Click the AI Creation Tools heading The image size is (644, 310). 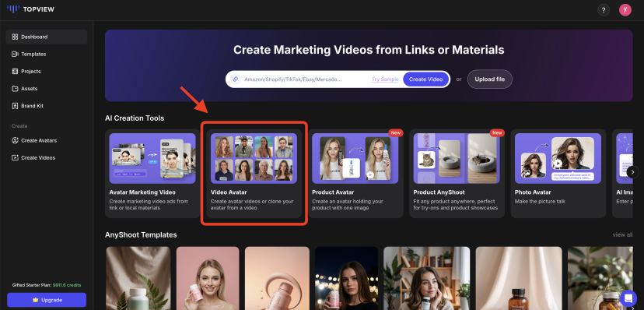(135, 118)
